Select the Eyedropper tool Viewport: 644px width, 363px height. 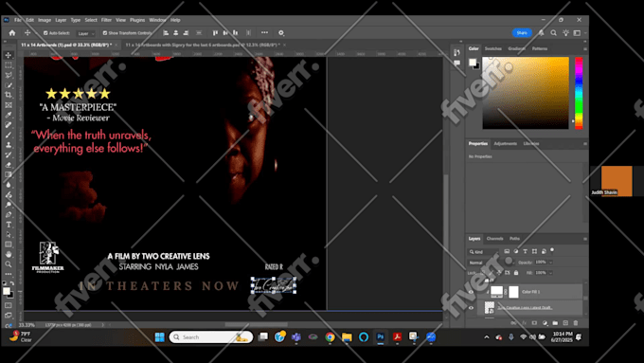(9, 115)
